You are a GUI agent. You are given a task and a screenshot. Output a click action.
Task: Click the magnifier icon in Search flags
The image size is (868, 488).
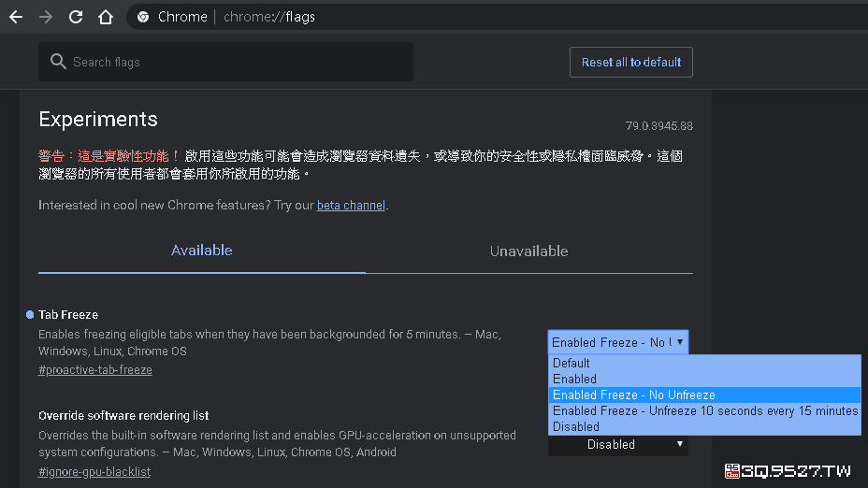point(58,62)
